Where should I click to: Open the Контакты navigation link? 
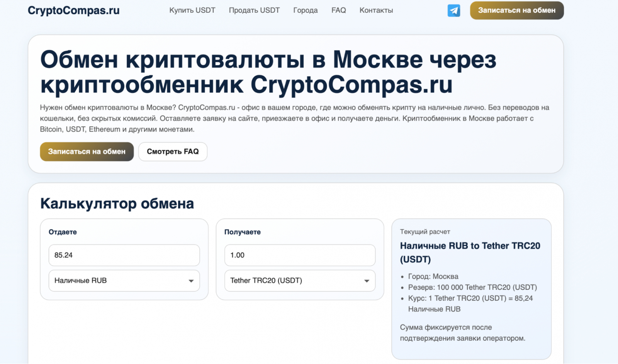click(376, 10)
